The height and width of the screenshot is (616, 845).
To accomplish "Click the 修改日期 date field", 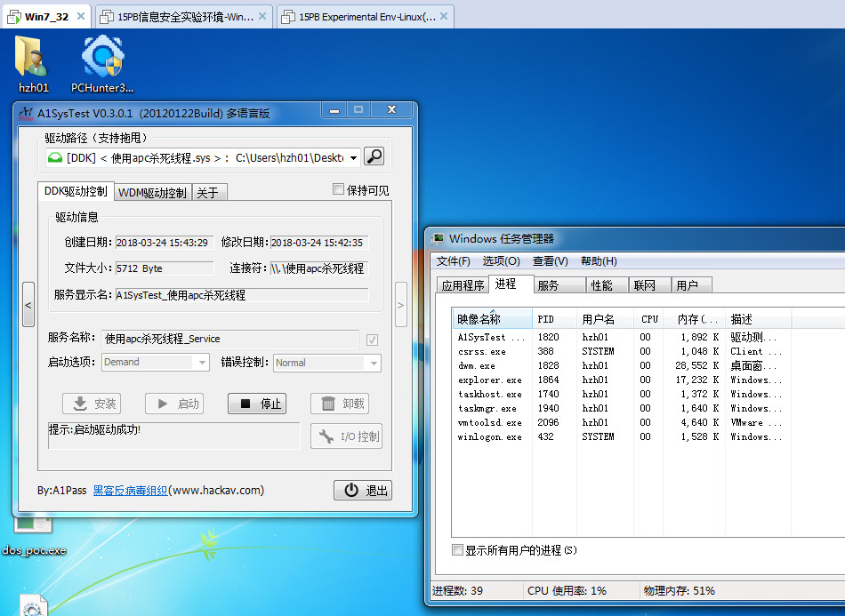I will [x=319, y=243].
